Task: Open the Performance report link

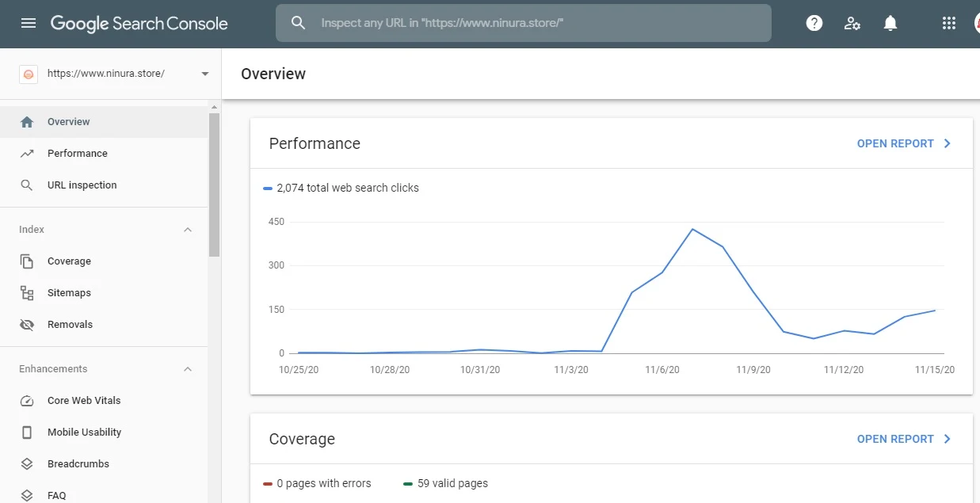Action: [x=905, y=143]
